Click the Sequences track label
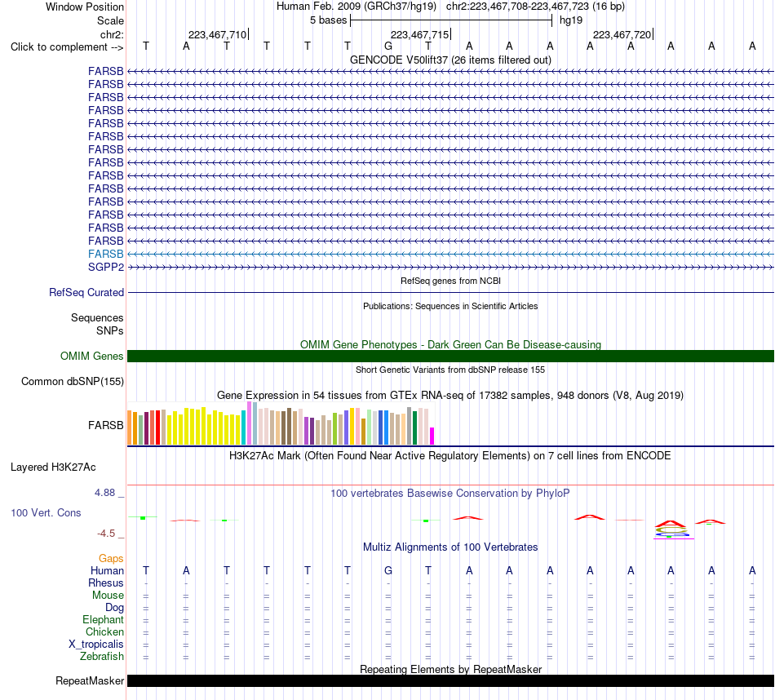Screen dimensions: 775x700 coord(97,317)
